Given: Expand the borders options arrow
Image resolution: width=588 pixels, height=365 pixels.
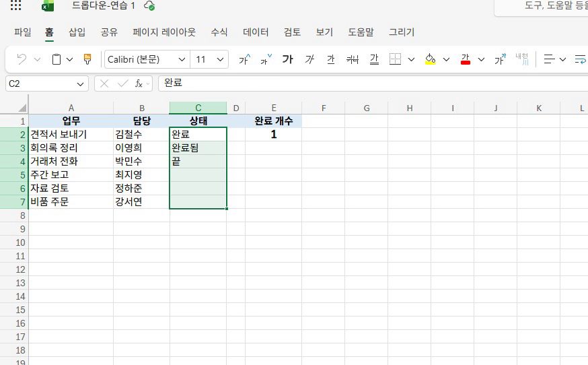Looking at the screenshot, I should pos(411,59).
